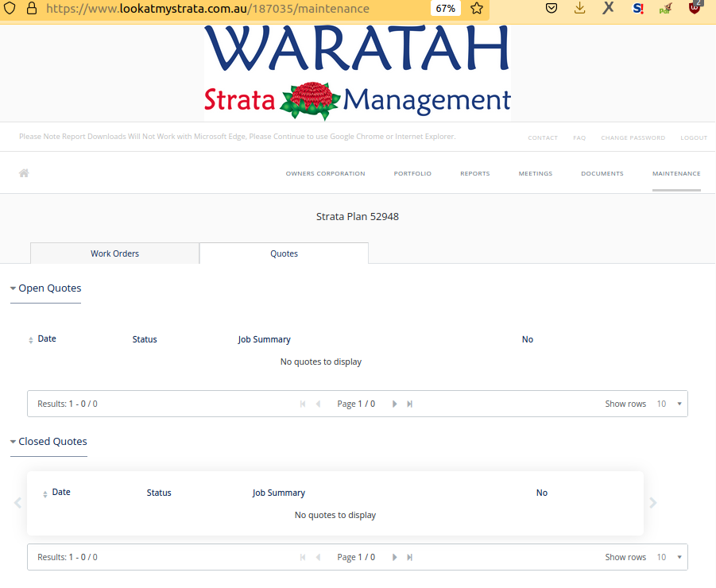Click the Waratah Strata Management logo
716x588 pixels.
[357, 73]
